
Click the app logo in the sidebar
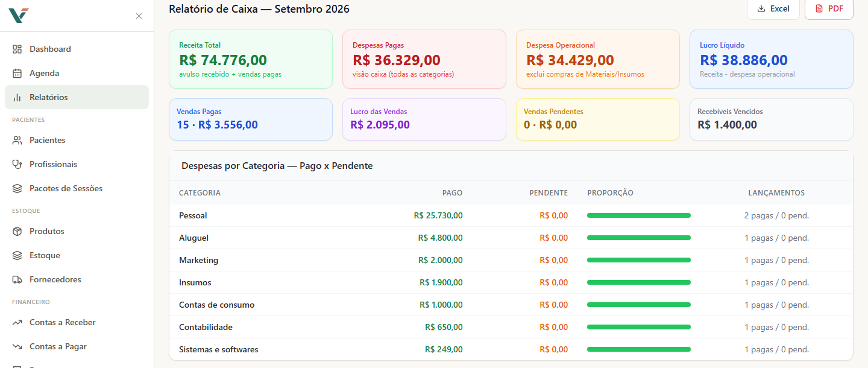point(19,16)
